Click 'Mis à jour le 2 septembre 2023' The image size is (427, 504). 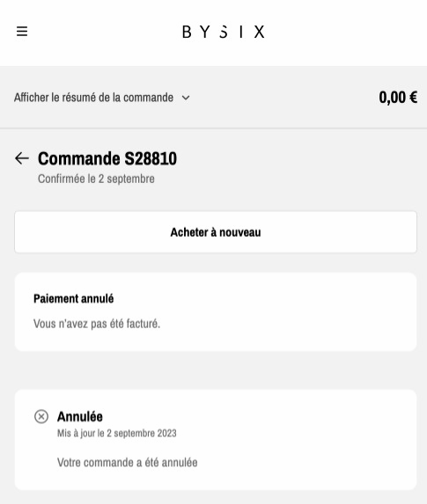117,434
